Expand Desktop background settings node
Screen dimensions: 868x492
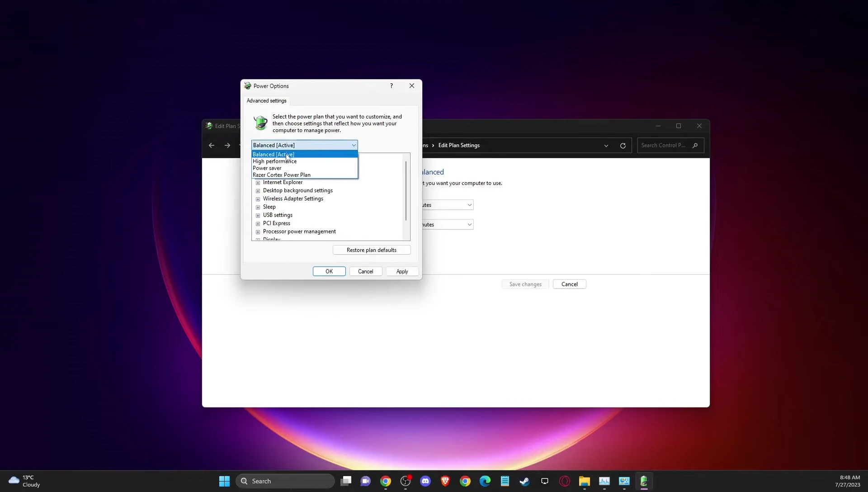coord(258,191)
